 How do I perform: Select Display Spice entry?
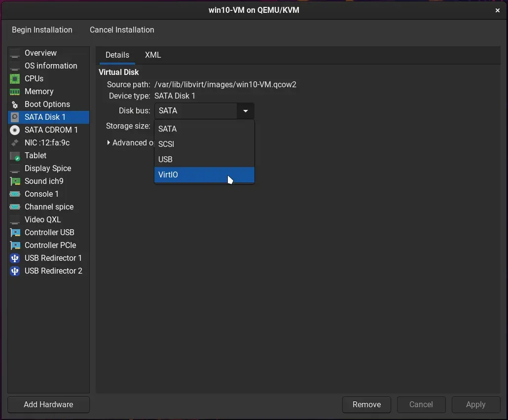point(49,169)
